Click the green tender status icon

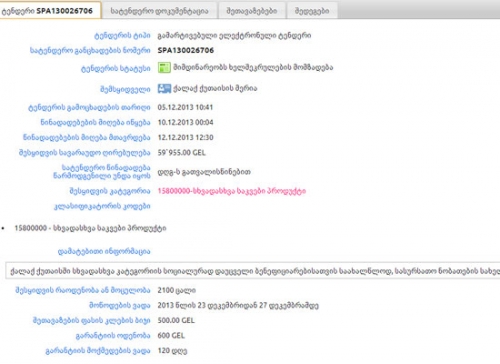click(x=164, y=67)
